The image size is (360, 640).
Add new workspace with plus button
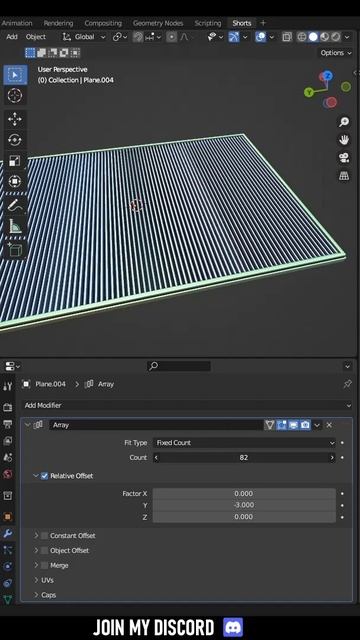[x=263, y=23]
